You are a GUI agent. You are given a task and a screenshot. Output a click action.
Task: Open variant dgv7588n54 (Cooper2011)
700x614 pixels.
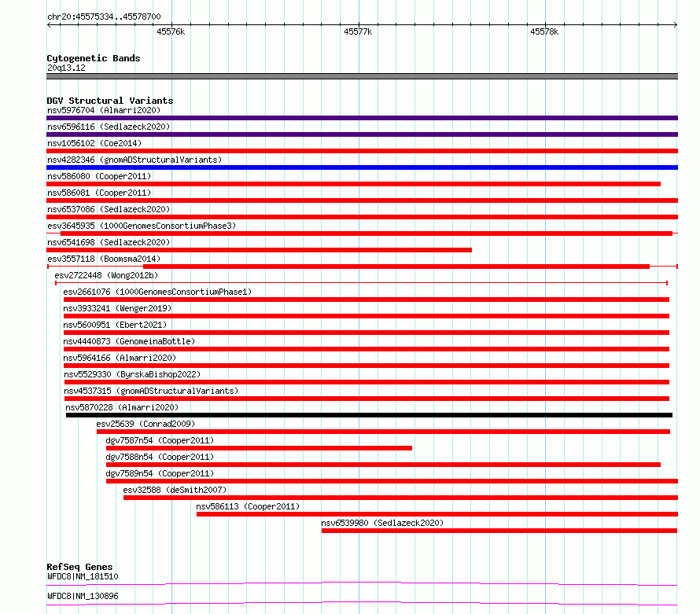click(160, 457)
